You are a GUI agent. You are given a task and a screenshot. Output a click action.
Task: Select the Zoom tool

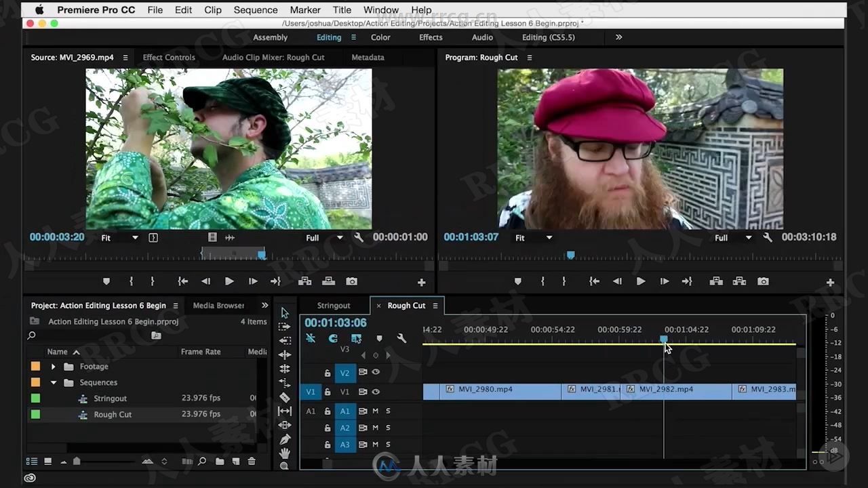[x=285, y=466]
